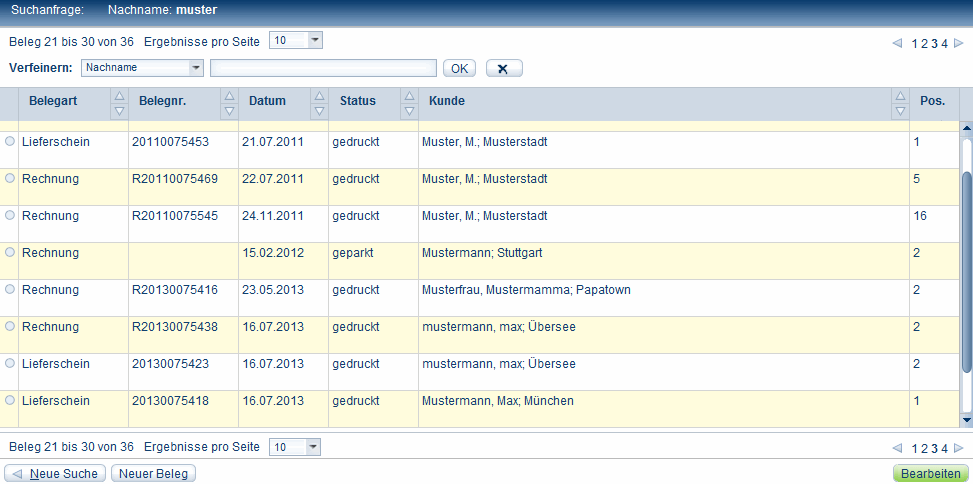Go to next page using top arrow
The image size is (973, 484).
[958, 43]
